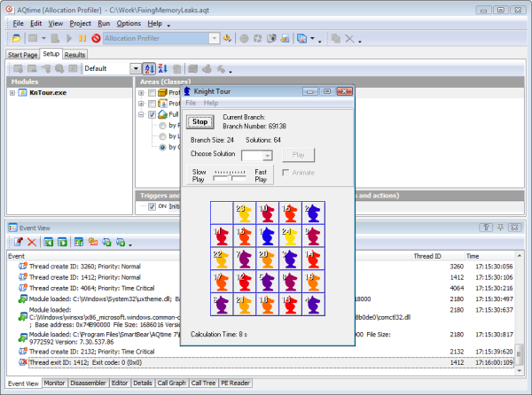Click the Play button in Knight Tour
The height and width of the screenshot is (395, 532).
coord(299,155)
